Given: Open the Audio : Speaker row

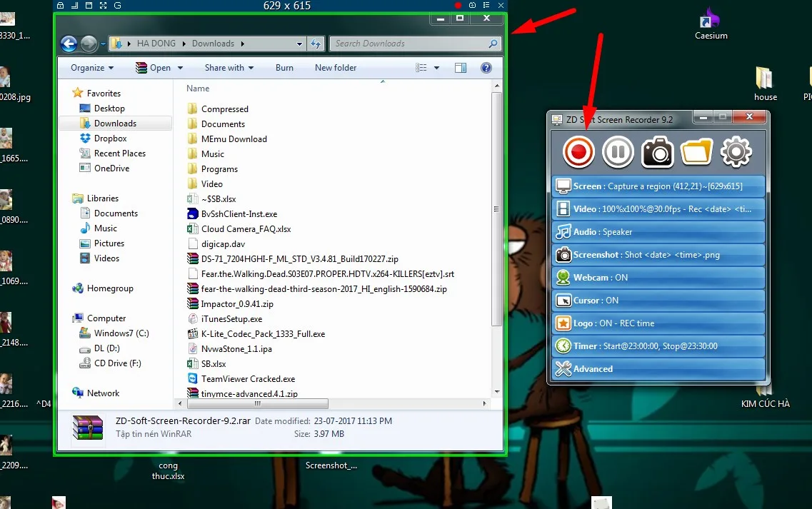Looking at the screenshot, I should 658,232.
